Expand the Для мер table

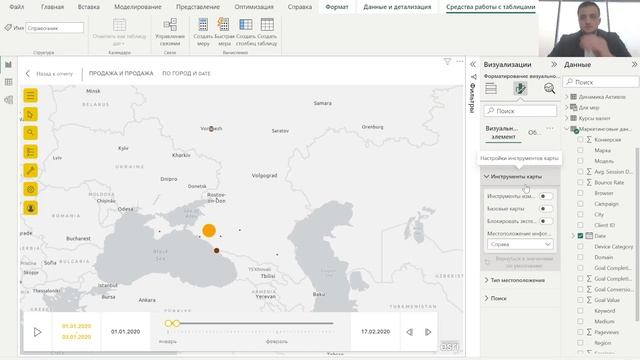567,107
